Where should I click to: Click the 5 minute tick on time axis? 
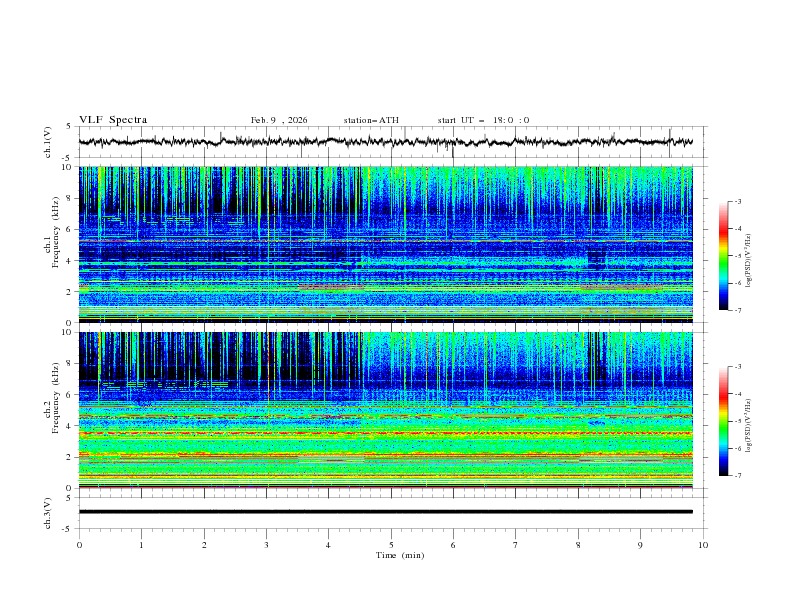click(x=391, y=545)
